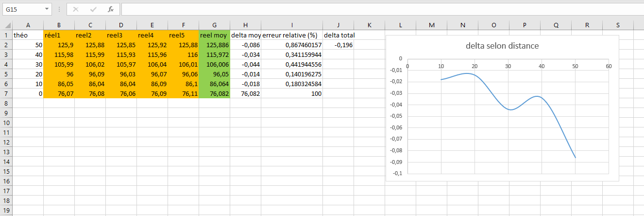Click the 'reel5' header cell
The image size is (644, 216).
[183, 35]
